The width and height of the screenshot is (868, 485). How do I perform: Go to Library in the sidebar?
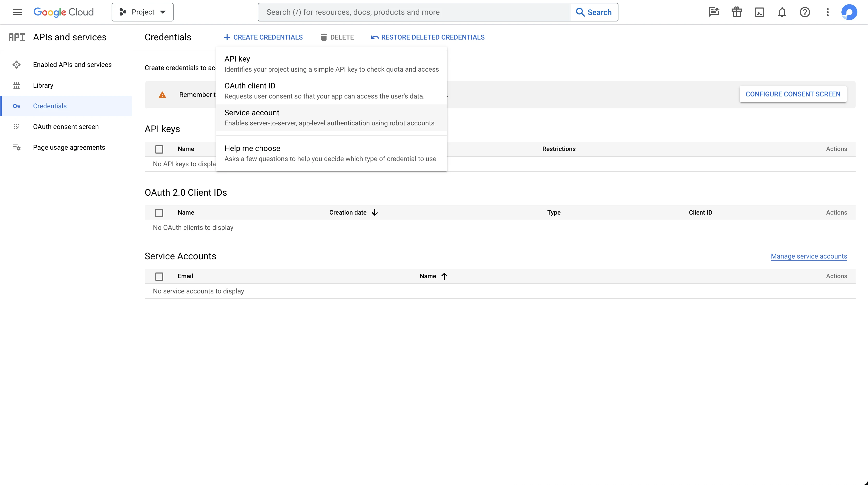point(43,85)
